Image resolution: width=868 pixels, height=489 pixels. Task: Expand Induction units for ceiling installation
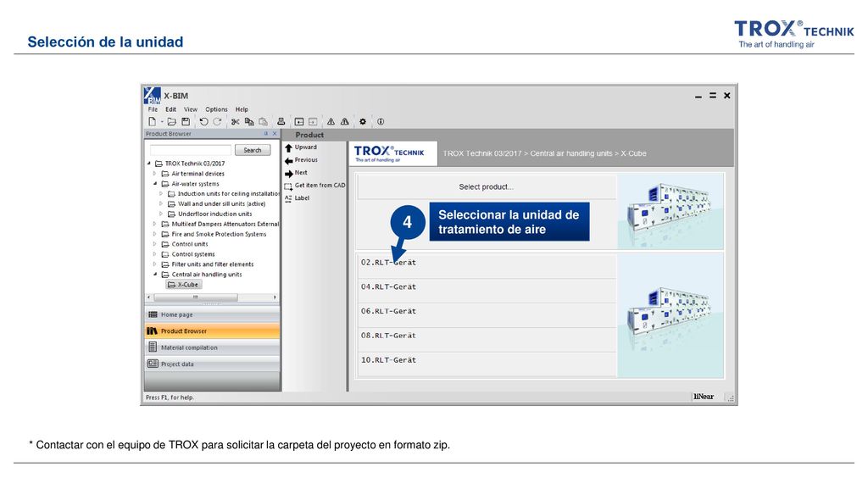point(161,193)
